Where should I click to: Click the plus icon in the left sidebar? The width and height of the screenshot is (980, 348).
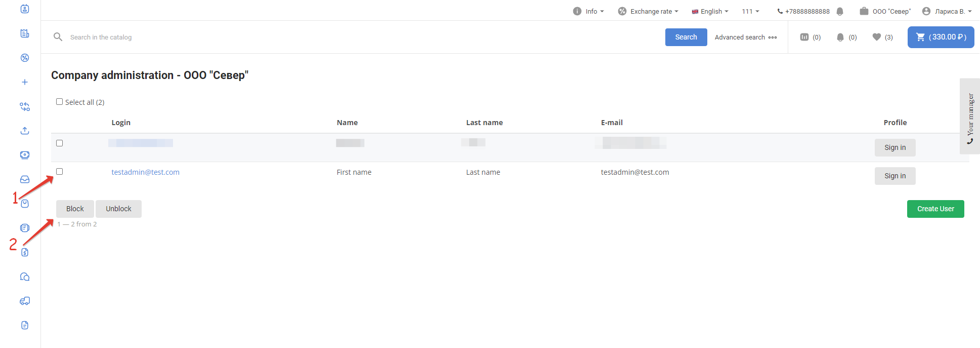coord(25,82)
